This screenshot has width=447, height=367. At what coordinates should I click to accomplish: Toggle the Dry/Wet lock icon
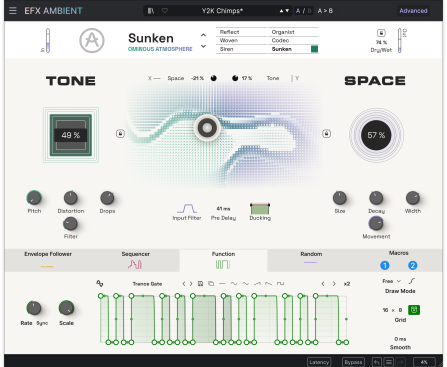[381, 33]
